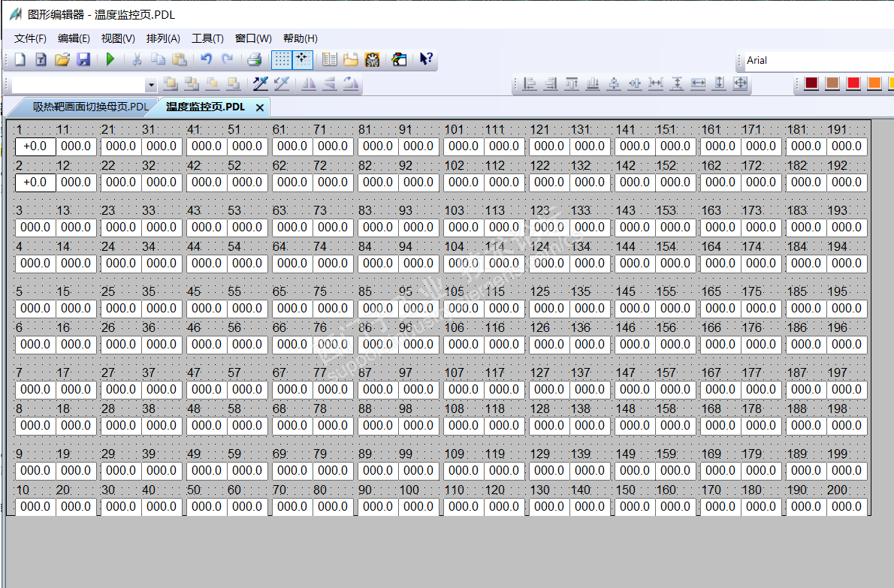Screen dimensions: 894x588
Task: Pick the orange color swatch
Action: pos(874,83)
